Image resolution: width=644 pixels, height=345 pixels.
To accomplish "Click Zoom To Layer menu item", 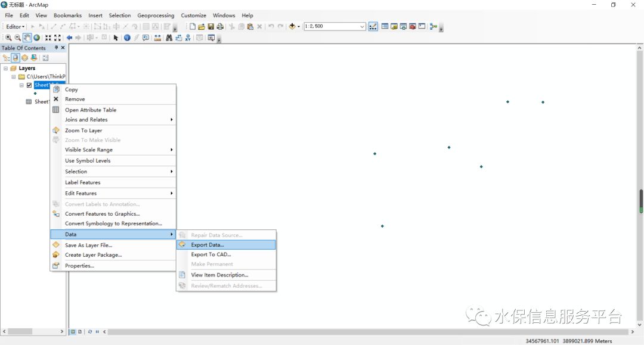I will click(113, 130).
